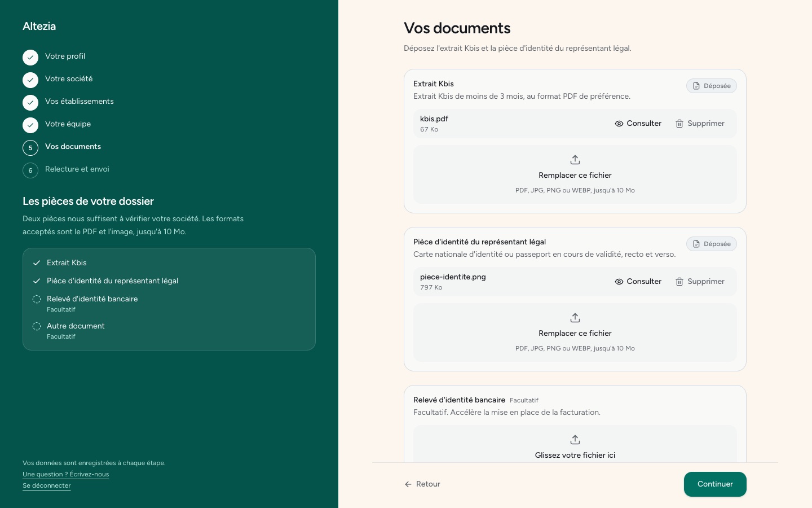Click the eye icon next to kbis.pdf
The image size is (812, 508).
pos(619,124)
